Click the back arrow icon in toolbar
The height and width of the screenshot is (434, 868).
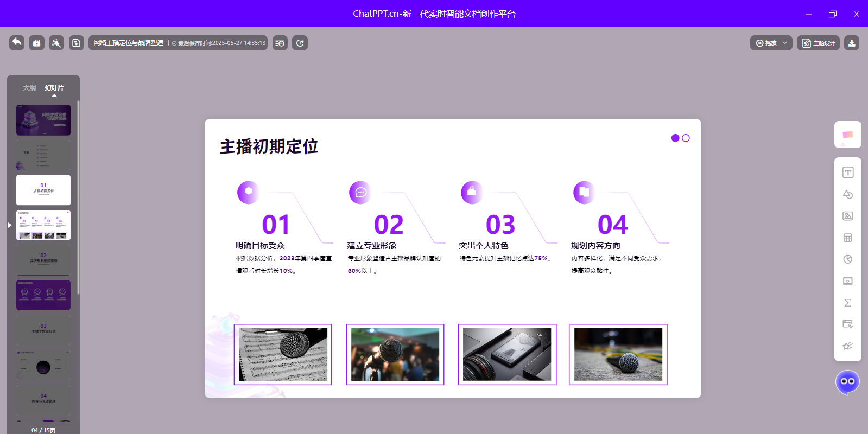pos(17,43)
